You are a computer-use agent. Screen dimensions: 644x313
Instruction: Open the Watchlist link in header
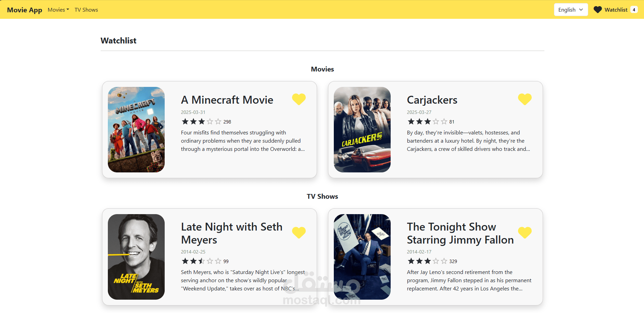pyautogui.click(x=616, y=10)
